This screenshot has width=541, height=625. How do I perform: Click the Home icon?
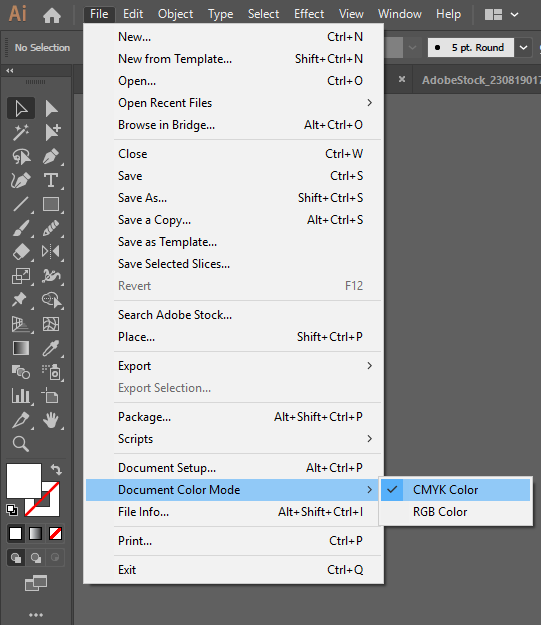(x=52, y=15)
